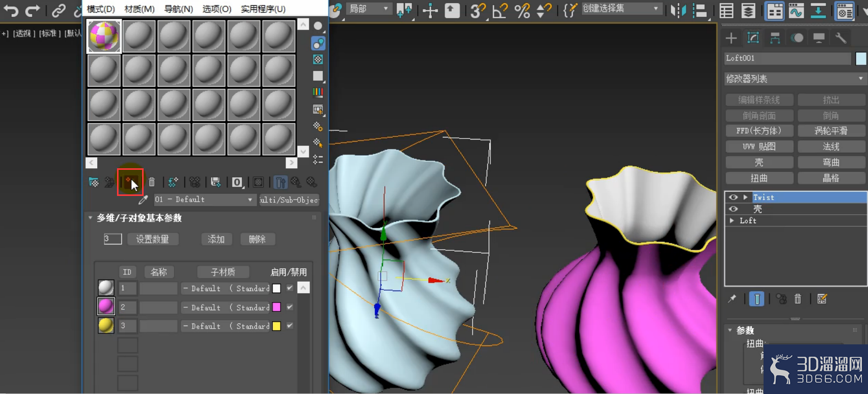Click Go to Parent icon
Image resolution: width=868 pixels, height=394 pixels.
click(x=296, y=182)
